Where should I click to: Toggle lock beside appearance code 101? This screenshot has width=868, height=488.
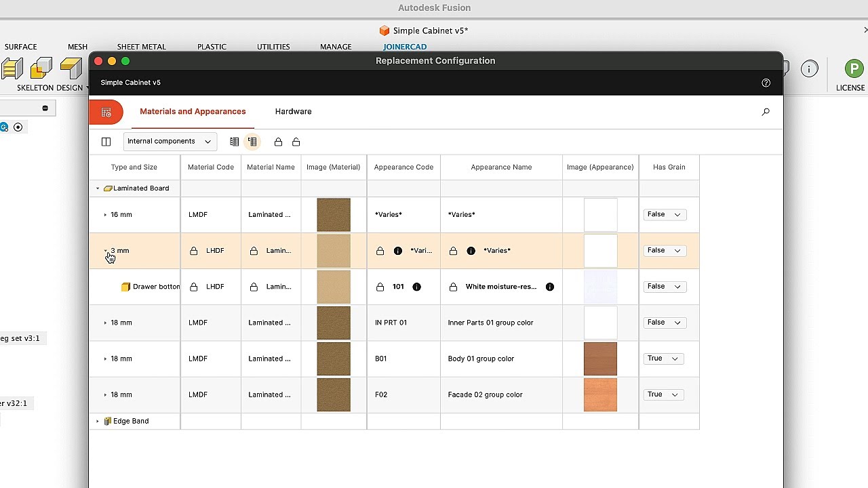(x=380, y=287)
